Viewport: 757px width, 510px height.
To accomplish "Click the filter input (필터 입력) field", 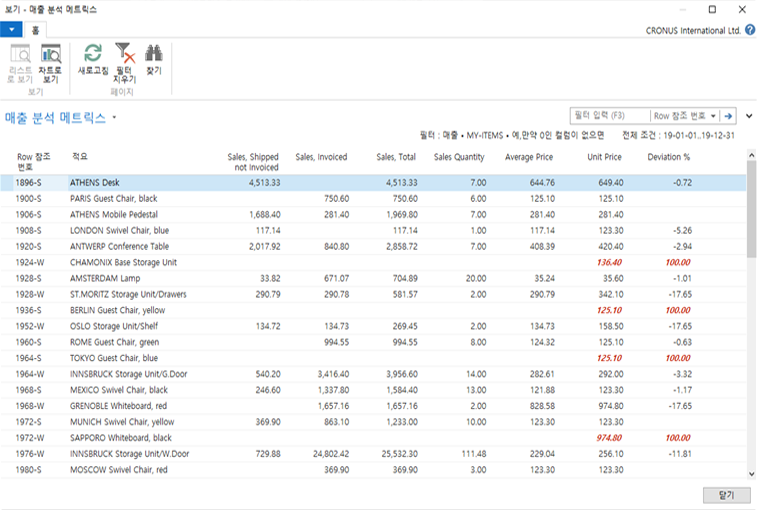I will (610, 116).
